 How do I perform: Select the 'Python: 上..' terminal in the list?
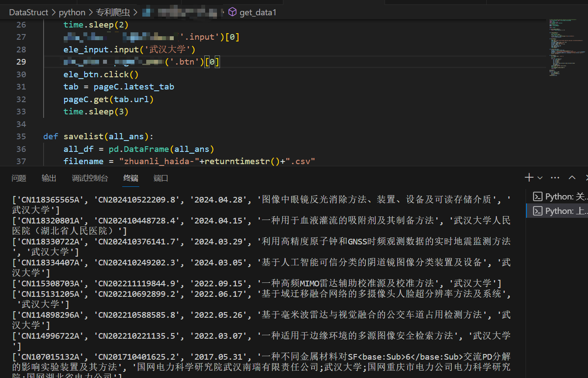[x=557, y=211]
